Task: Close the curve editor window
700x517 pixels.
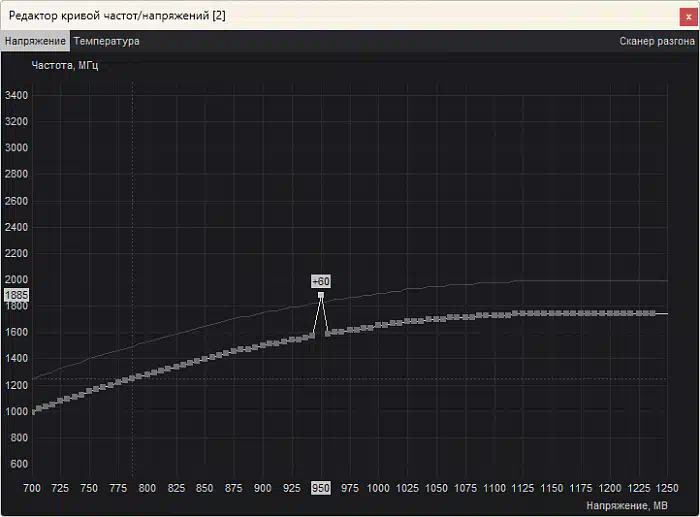Action: click(x=687, y=15)
